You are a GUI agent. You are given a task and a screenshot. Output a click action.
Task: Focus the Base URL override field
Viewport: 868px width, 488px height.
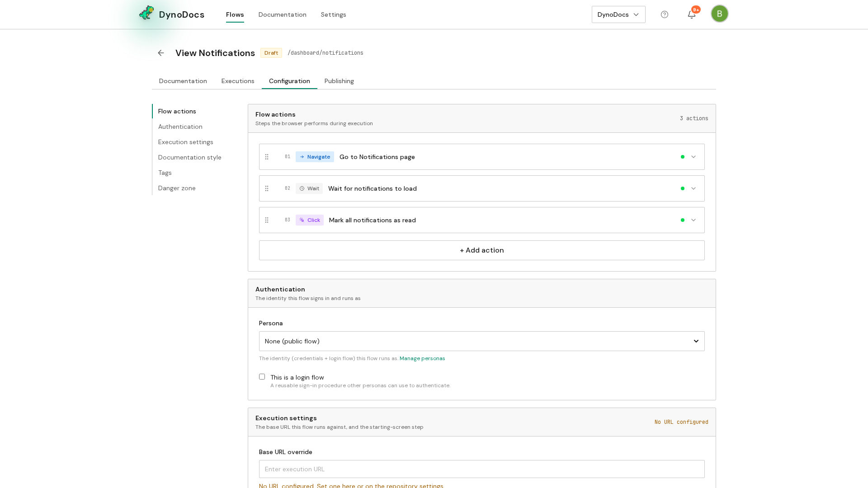(x=481, y=469)
